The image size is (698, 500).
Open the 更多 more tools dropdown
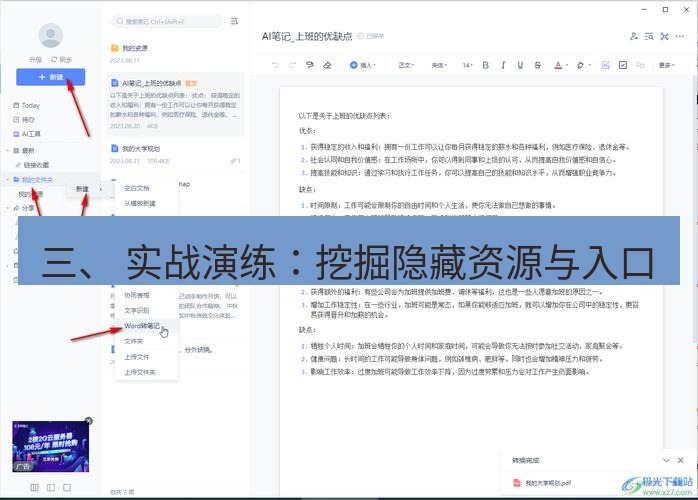point(666,65)
